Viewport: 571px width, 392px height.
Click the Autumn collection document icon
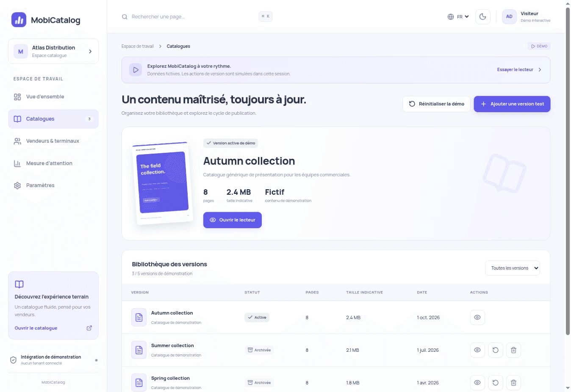click(139, 317)
